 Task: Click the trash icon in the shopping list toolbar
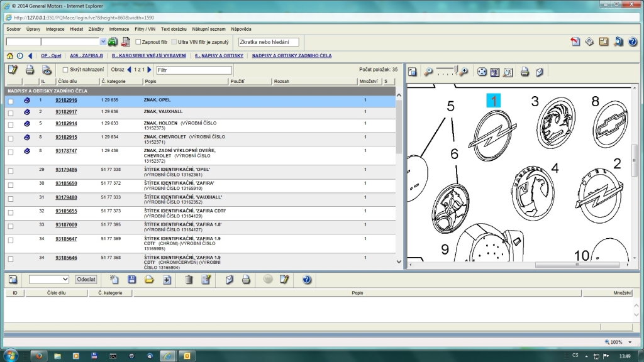tap(189, 280)
